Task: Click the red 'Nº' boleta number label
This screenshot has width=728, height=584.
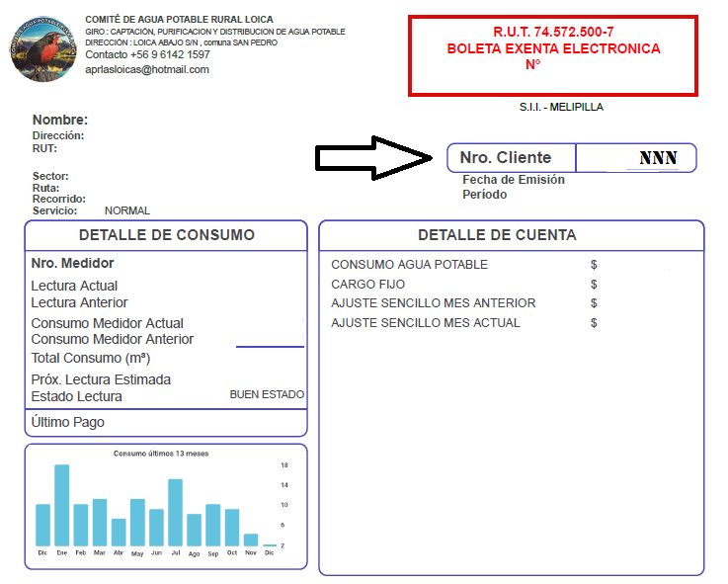Action: [x=533, y=64]
